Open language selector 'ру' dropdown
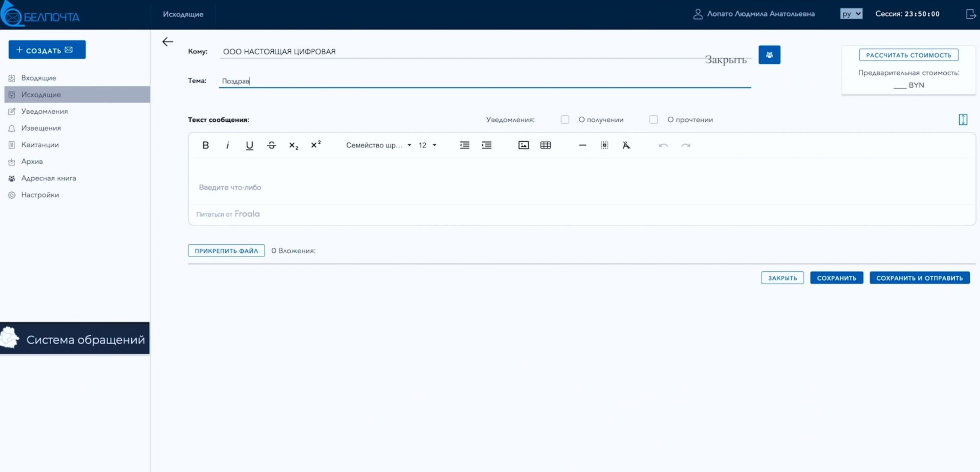This screenshot has height=472, width=980. (851, 14)
